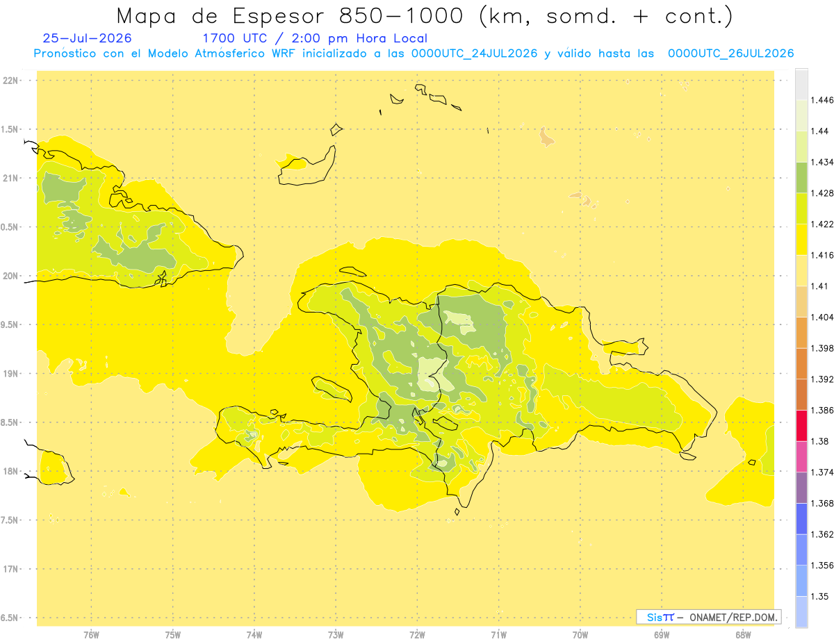Click the legend value '1.44'
834x644 pixels.
(x=820, y=131)
